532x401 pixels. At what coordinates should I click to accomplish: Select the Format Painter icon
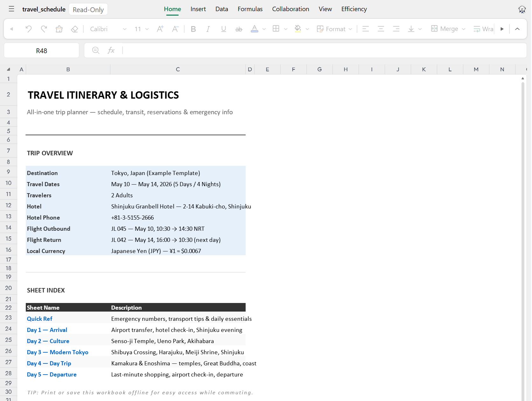coord(59,29)
